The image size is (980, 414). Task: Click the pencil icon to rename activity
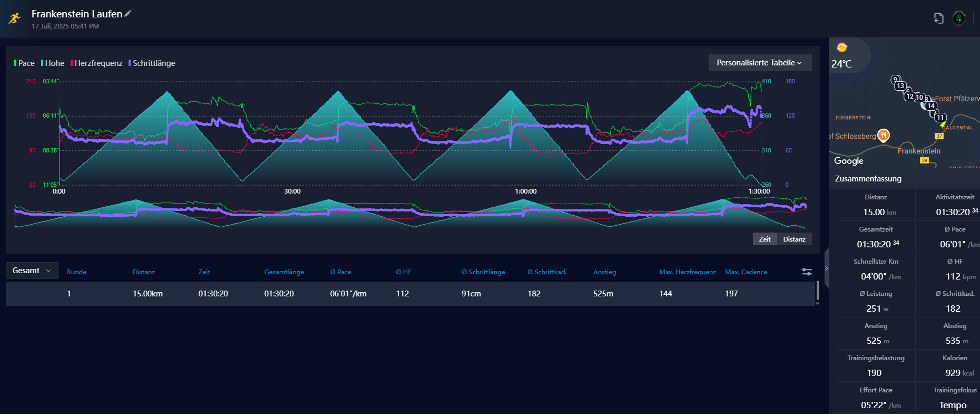(128, 14)
